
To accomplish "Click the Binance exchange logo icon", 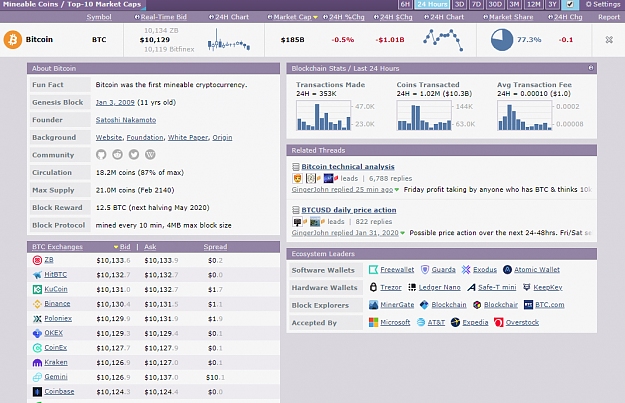I will click(x=37, y=304).
